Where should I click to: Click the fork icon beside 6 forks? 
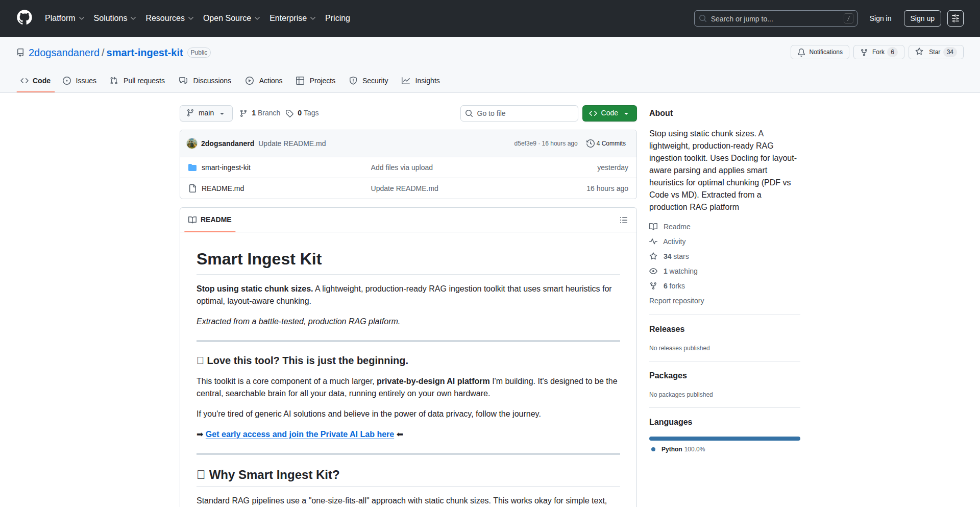[x=653, y=286]
